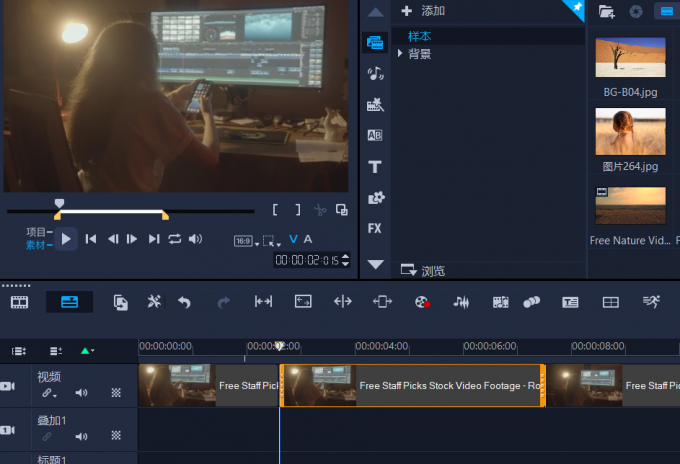Click the left trim marker on the scrubber

click(x=57, y=216)
